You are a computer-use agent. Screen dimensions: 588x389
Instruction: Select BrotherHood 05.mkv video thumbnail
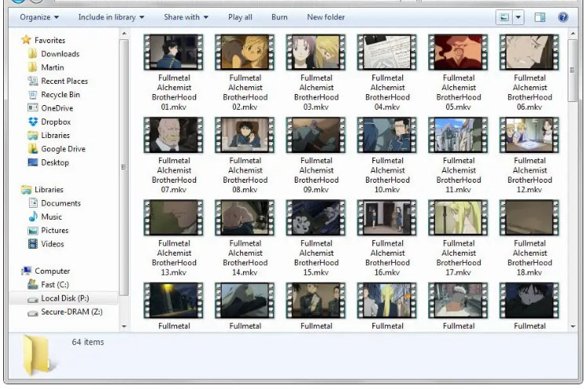click(x=459, y=52)
